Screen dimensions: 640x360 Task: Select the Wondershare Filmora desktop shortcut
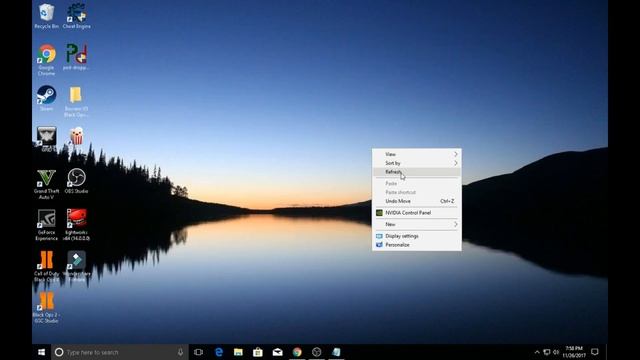pos(76,266)
